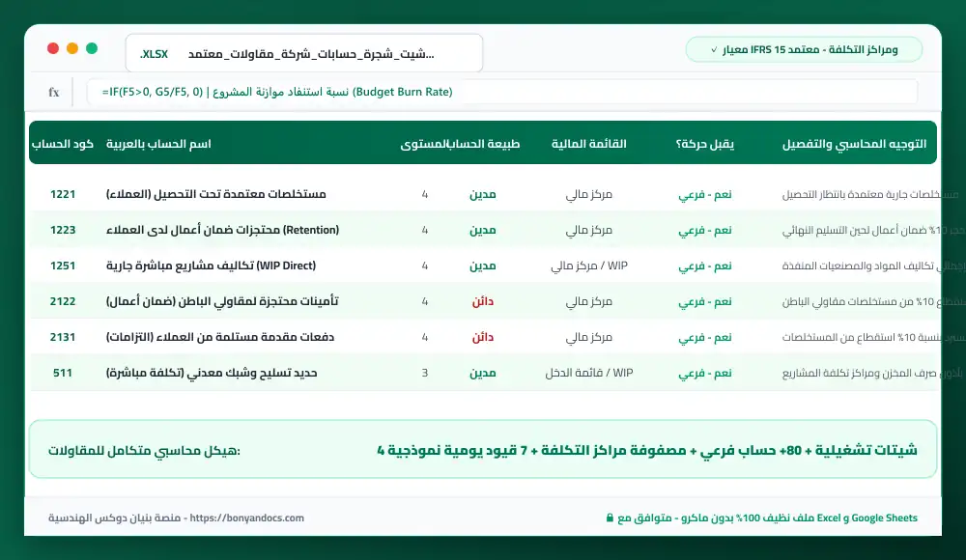Select the القائمة المالية column header
This screenshot has width=966, height=560.
tap(589, 144)
